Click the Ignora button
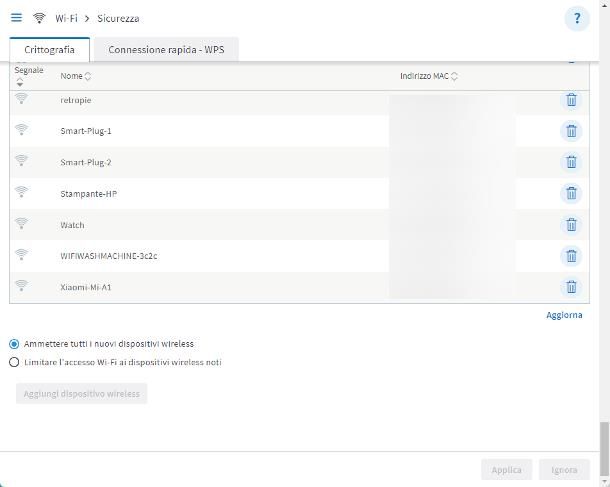Viewport: 610px width, 487px height. pos(564,470)
